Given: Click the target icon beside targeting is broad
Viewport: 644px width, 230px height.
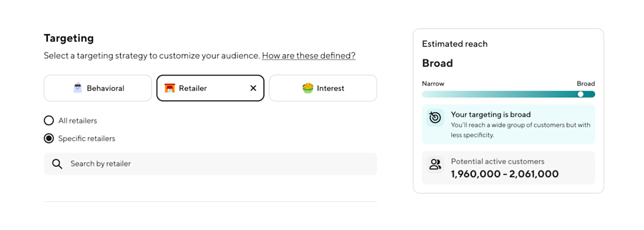Looking at the screenshot, I should tap(435, 117).
